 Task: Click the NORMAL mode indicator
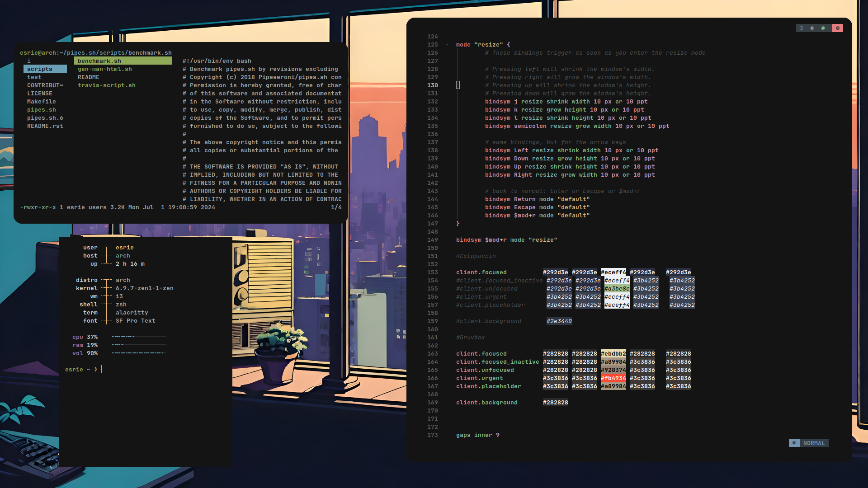pyautogui.click(x=814, y=443)
